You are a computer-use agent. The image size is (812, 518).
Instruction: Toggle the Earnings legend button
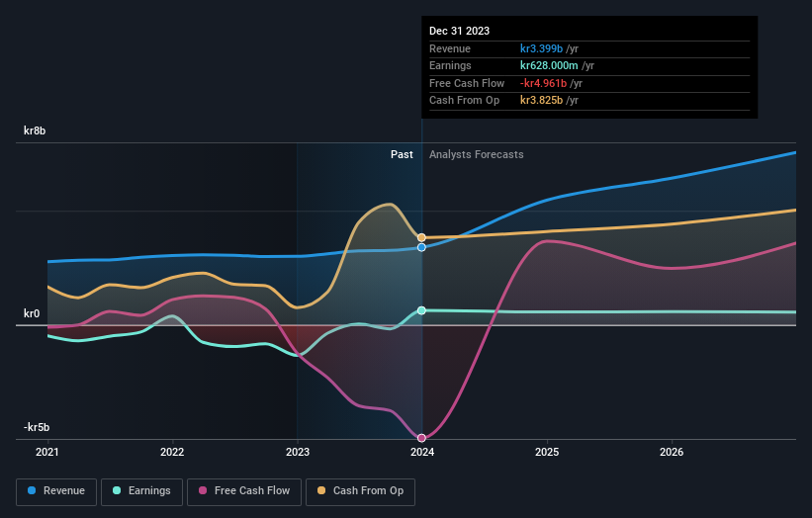141,491
